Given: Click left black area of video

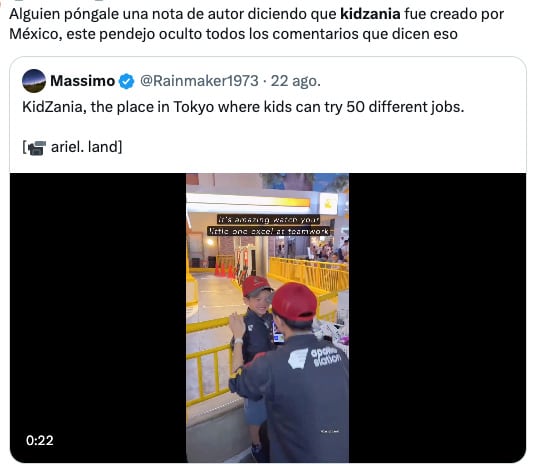Looking at the screenshot, I should click(98, 318).
